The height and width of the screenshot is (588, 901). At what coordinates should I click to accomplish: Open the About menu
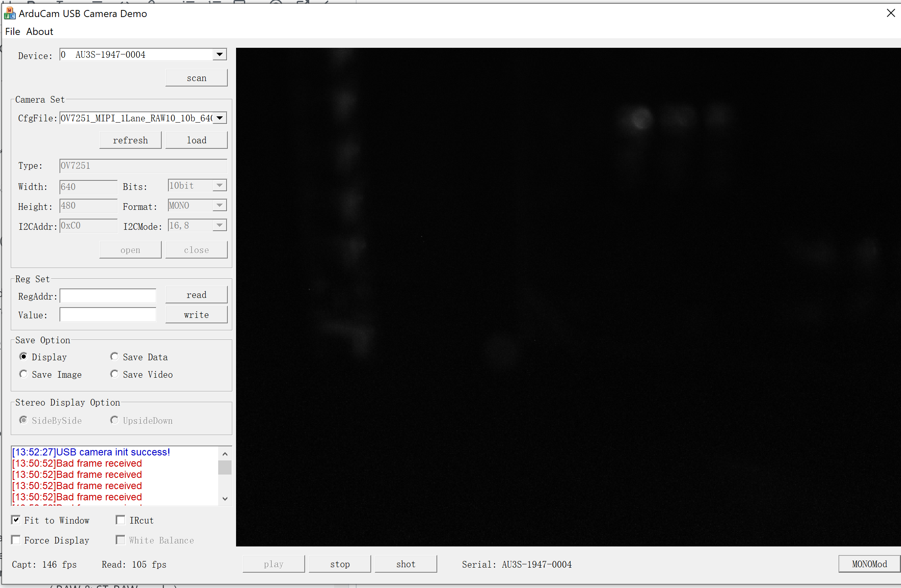[x=39, y=31]
